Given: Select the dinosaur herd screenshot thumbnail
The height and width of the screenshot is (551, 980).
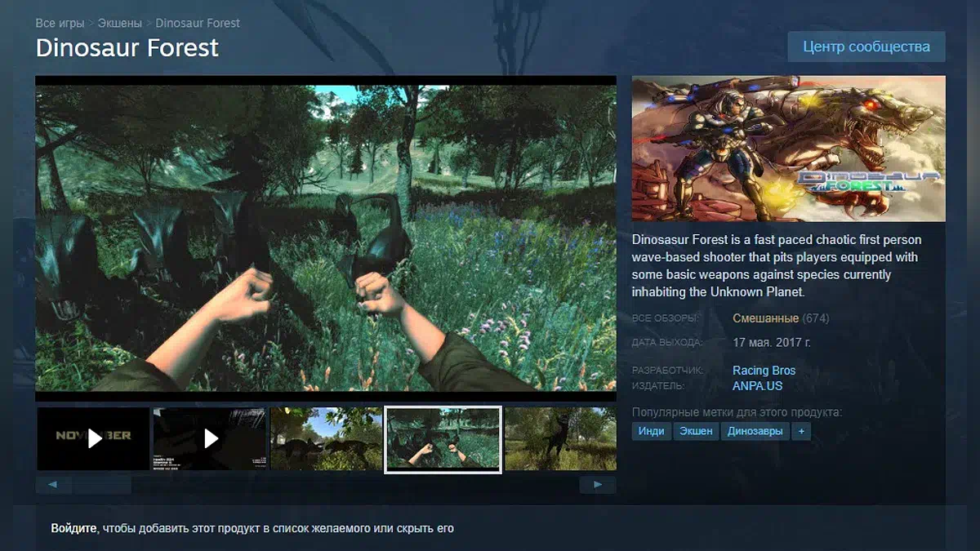Looking at the screenshot, I should [x=326, y=438].
